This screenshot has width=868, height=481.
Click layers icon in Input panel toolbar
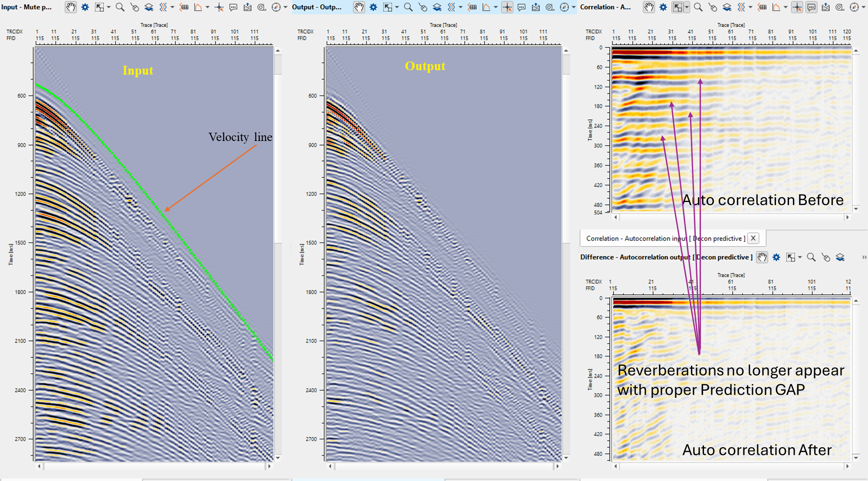point(149,7)
